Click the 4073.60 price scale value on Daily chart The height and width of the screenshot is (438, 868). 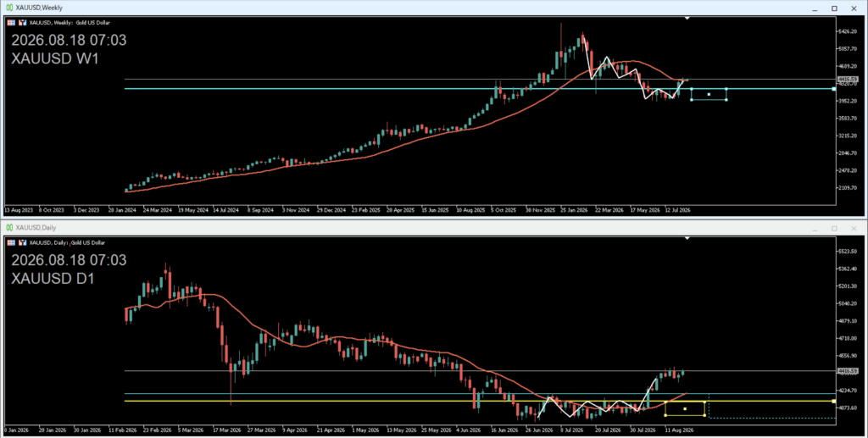click(849, 408)
